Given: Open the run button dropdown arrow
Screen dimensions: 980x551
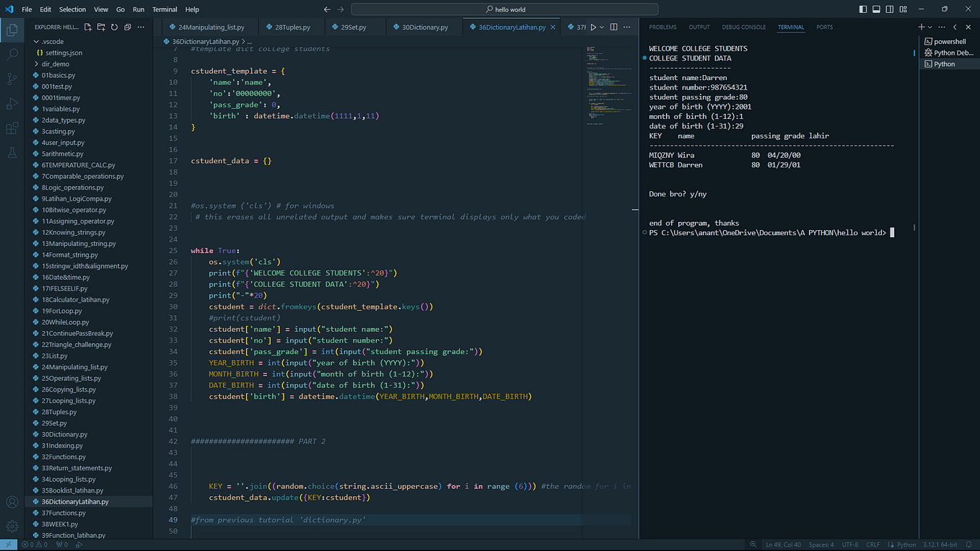Looking at the screenshot, I should (602, 27).
